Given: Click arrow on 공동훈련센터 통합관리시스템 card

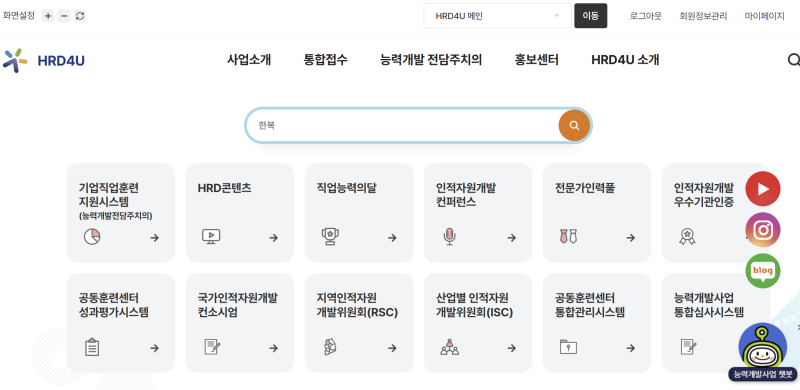Looking at the screenshot, I should click(631, 348).
